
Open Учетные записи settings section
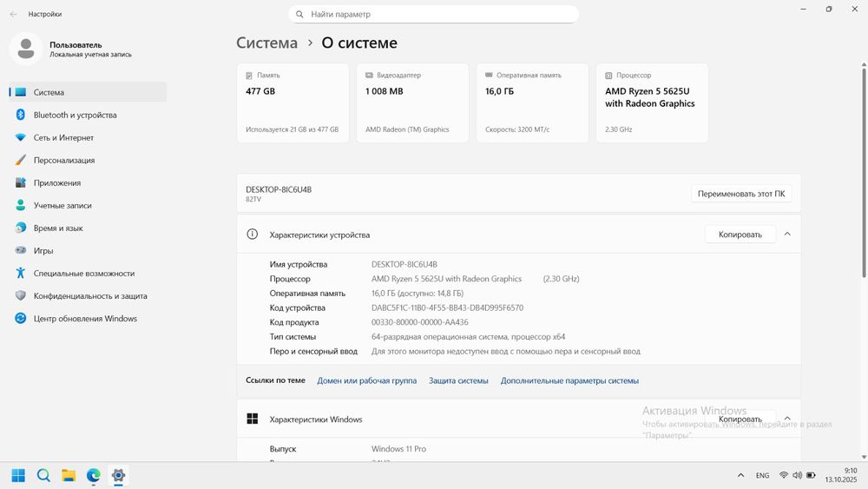[62, 205]
